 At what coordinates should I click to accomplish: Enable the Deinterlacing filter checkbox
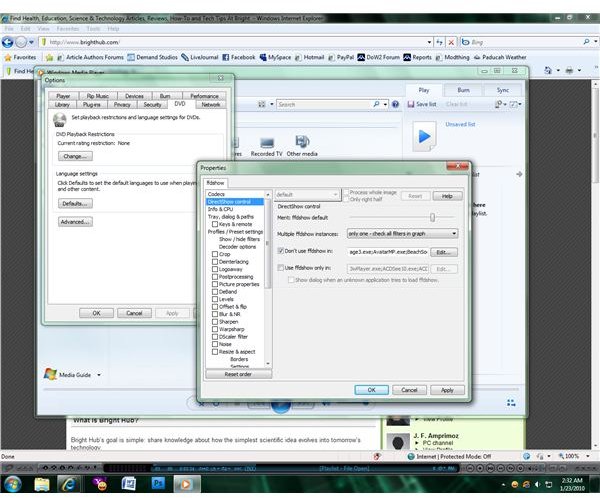(x=215, y=262)
